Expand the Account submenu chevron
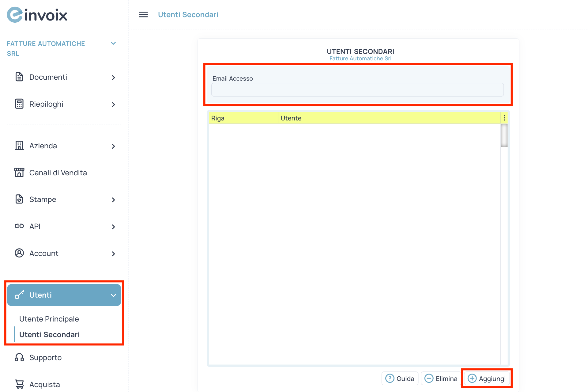This screenshot has height=392, width=588. [113, 254]
